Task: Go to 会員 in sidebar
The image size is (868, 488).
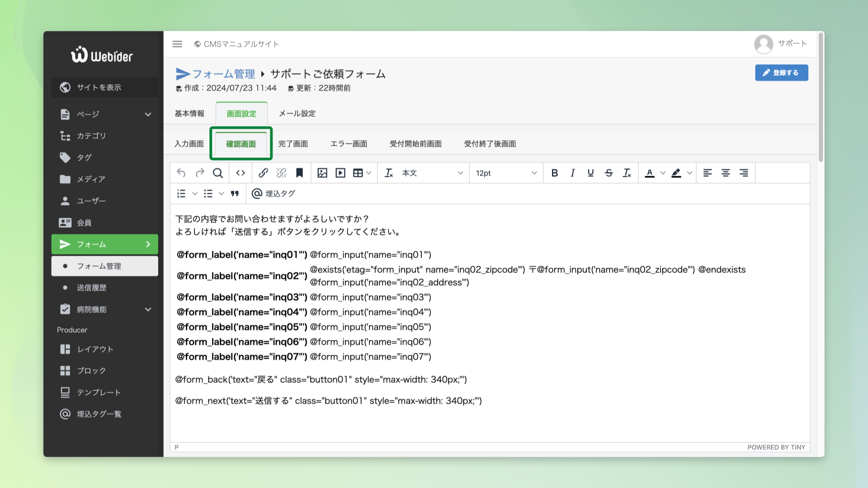Action: 105,223
